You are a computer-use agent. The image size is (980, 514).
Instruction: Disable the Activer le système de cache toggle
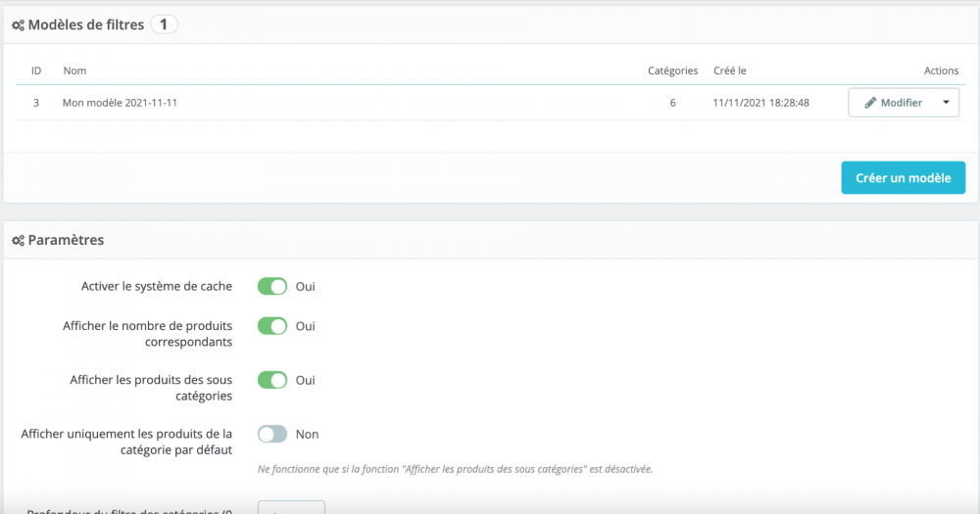tap(272, 287)
